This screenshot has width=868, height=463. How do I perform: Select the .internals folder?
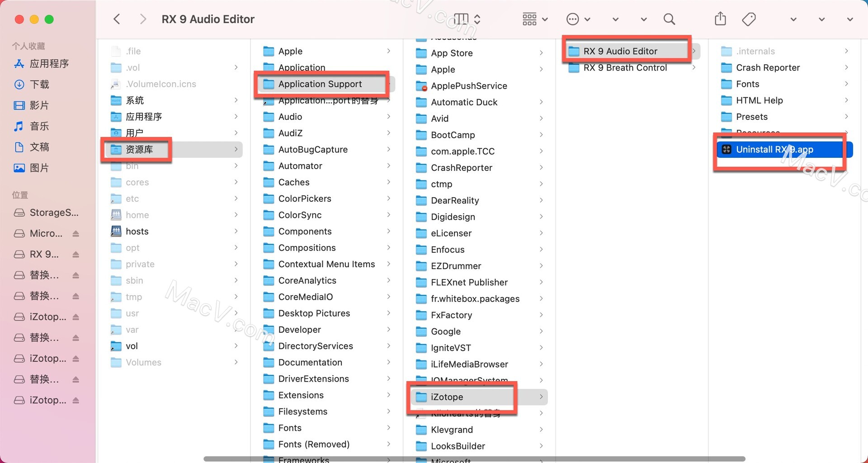(x=784, y=51)
